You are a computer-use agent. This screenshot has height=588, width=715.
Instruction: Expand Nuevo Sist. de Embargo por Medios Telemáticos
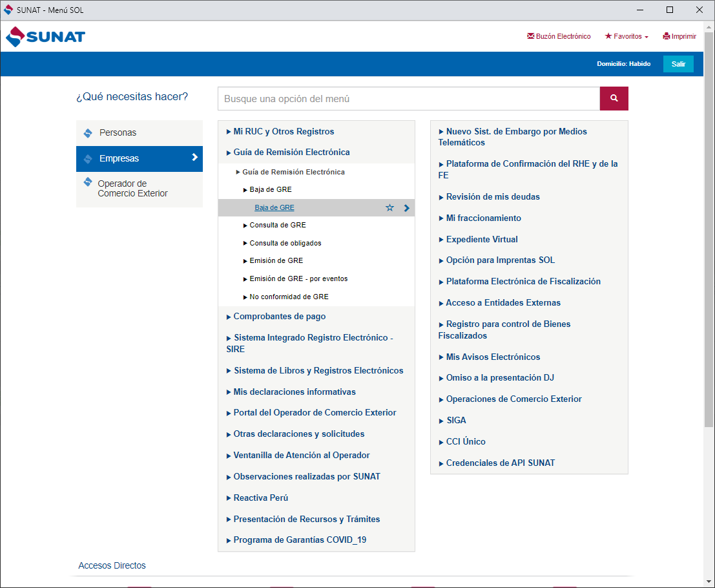513,137
